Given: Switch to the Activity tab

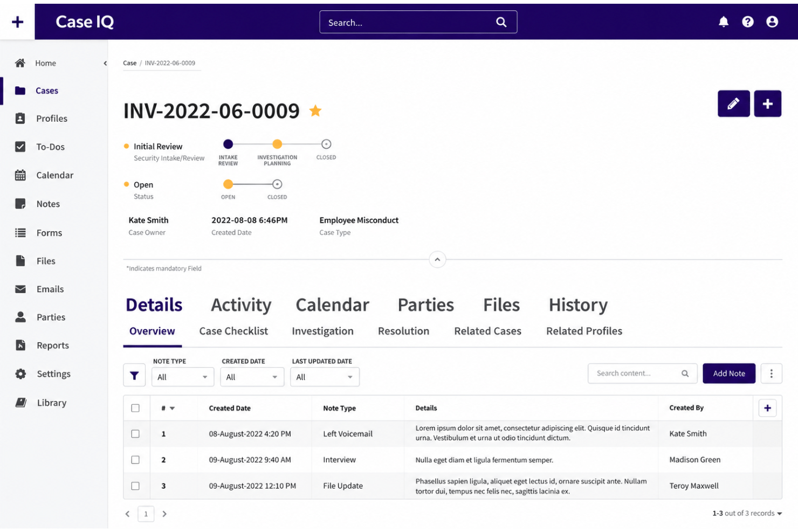Looking at the screenshot, I should click(x=241, y=305).
